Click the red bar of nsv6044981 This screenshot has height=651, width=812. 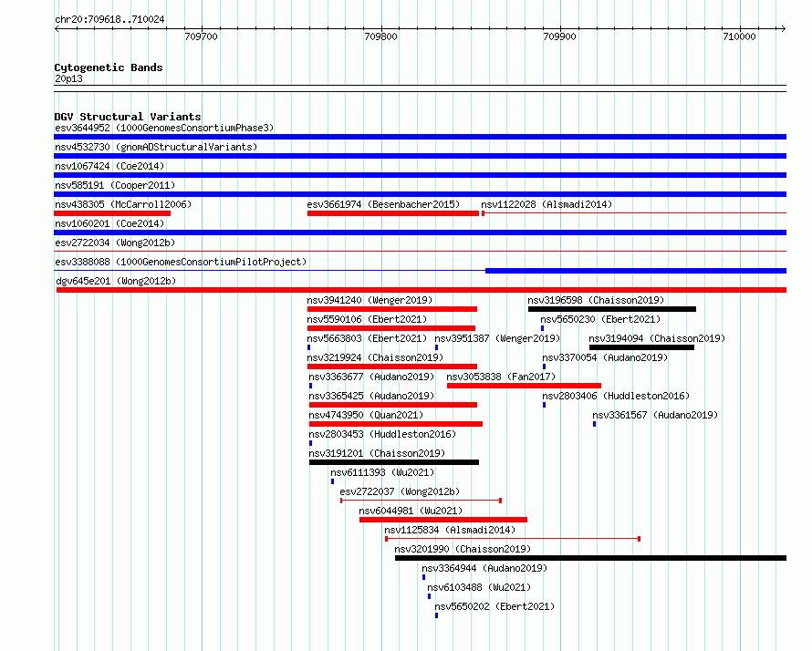point(443,520)
